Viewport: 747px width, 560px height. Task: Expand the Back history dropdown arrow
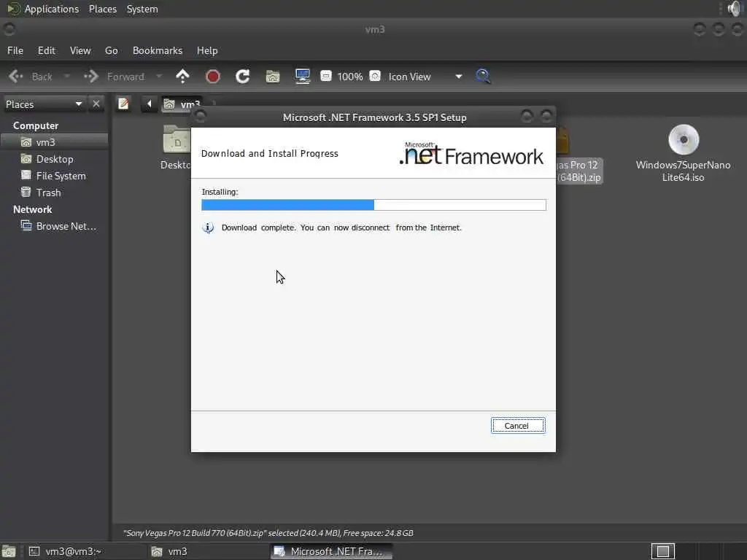click(66, 76)
